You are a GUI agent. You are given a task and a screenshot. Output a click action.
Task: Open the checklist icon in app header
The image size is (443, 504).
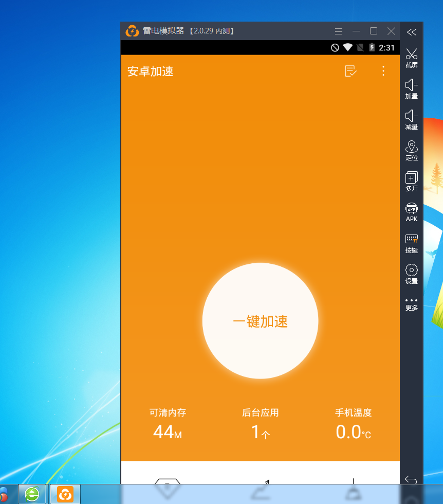(350, 71)
